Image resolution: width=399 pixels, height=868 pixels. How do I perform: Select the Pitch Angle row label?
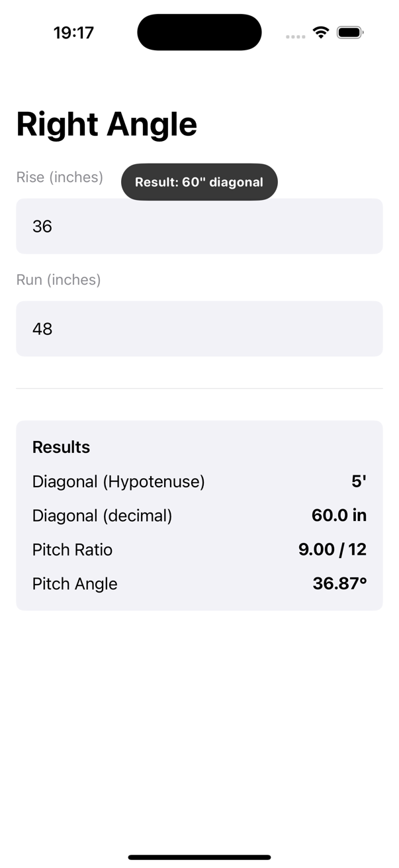click(x=75, y=584)
